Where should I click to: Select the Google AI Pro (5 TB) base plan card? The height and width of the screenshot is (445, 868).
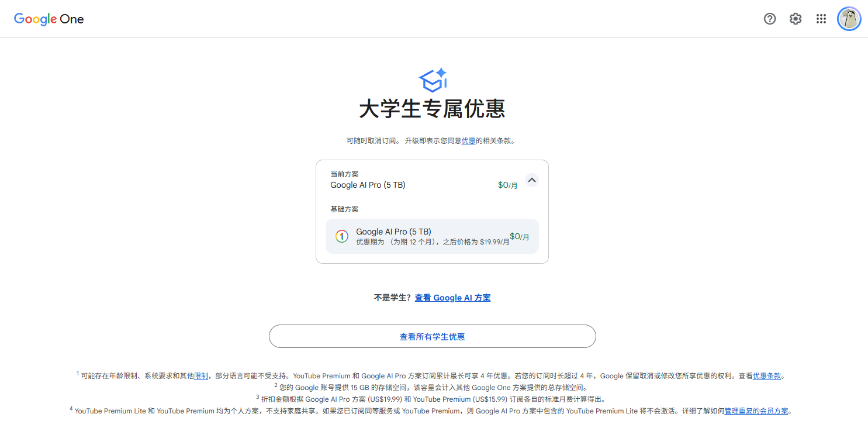433,236
